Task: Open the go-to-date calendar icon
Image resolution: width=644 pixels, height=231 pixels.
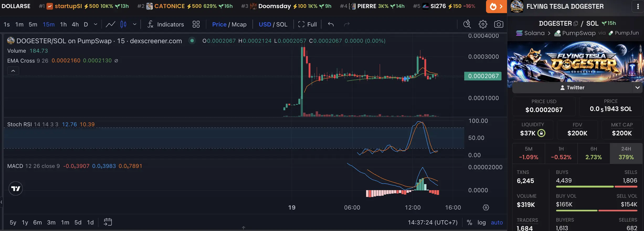Action: pos(108,222)
